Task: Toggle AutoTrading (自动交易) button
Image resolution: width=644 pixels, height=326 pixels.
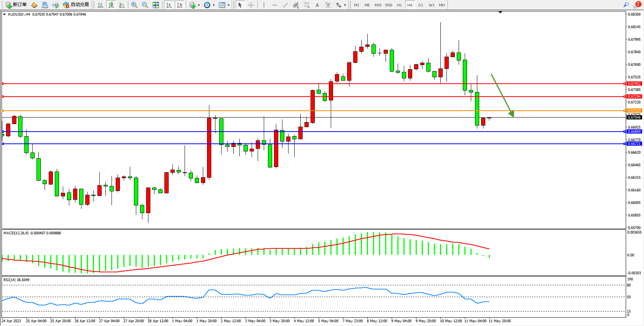Action: (76, 5)
